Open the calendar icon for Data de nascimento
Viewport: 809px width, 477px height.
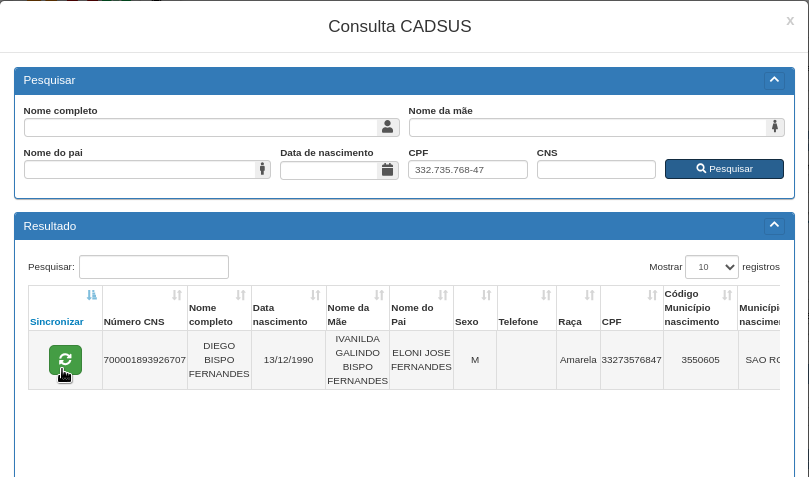pyautogui.click(x=387, y=170)
